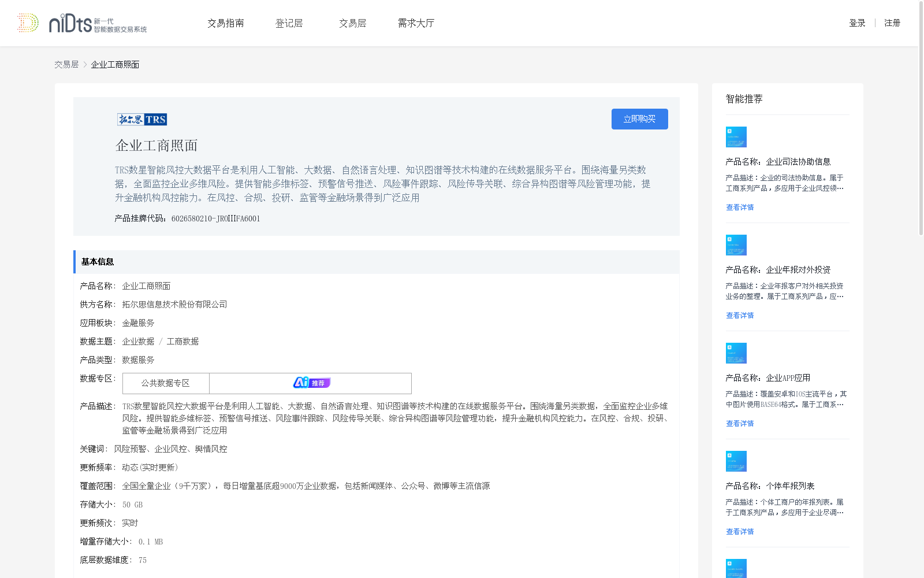Image resolution: width=924 pixels, height=578 pixels.
Task: Click 企业工商照面 in breadcrumb
Action: [x=115, y=65]
